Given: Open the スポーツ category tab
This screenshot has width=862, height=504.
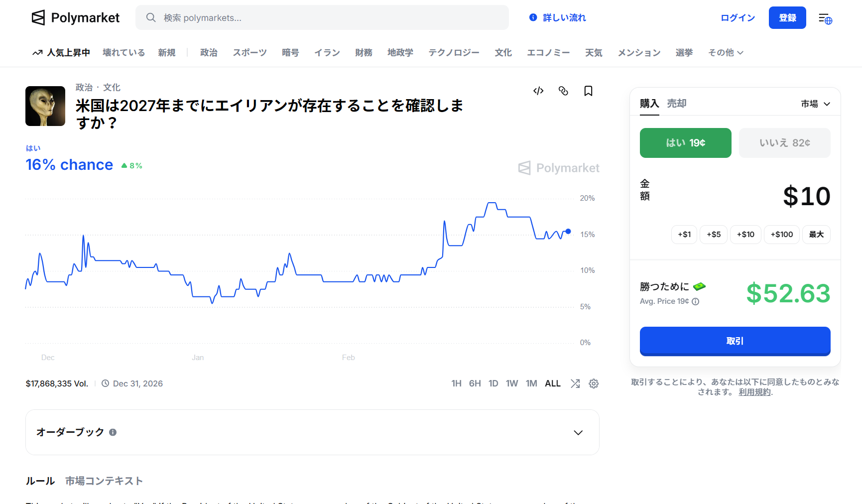Looking at the screenshot, I should pyautogui.click(x=249, y=53).
